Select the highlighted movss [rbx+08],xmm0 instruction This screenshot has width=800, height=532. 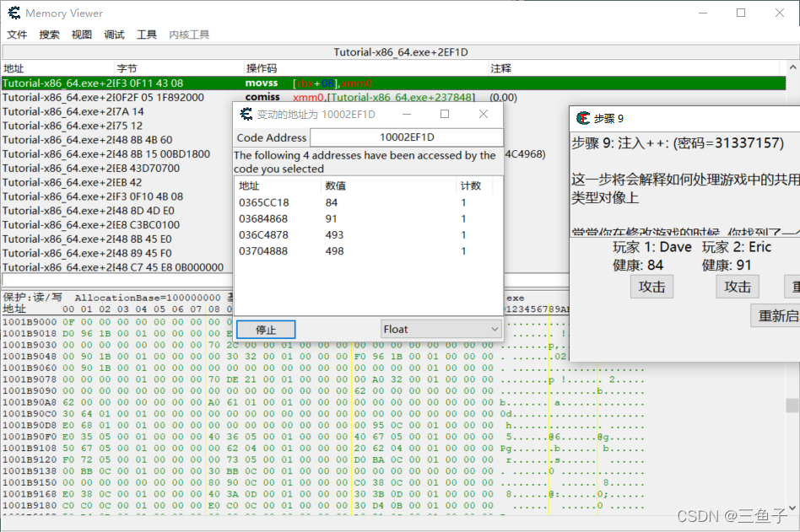pos(393,83)
